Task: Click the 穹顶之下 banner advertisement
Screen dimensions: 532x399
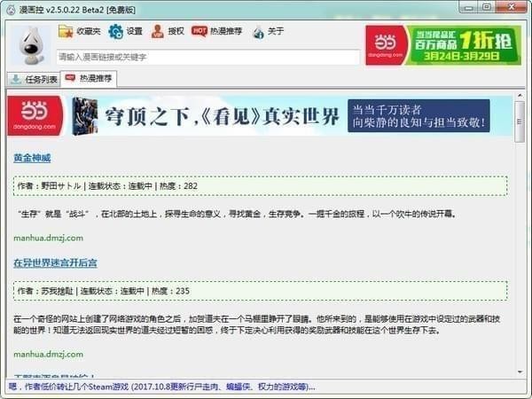Action: [293, 116]
